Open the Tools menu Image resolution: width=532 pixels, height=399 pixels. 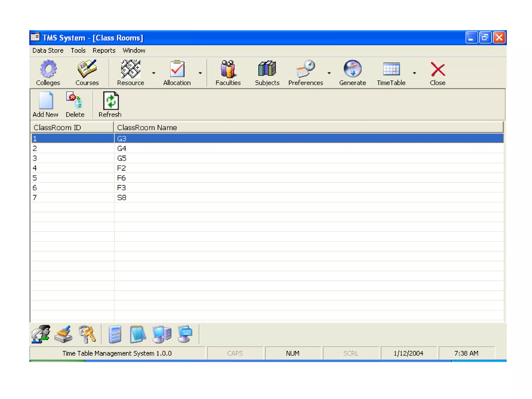point(78,50)
